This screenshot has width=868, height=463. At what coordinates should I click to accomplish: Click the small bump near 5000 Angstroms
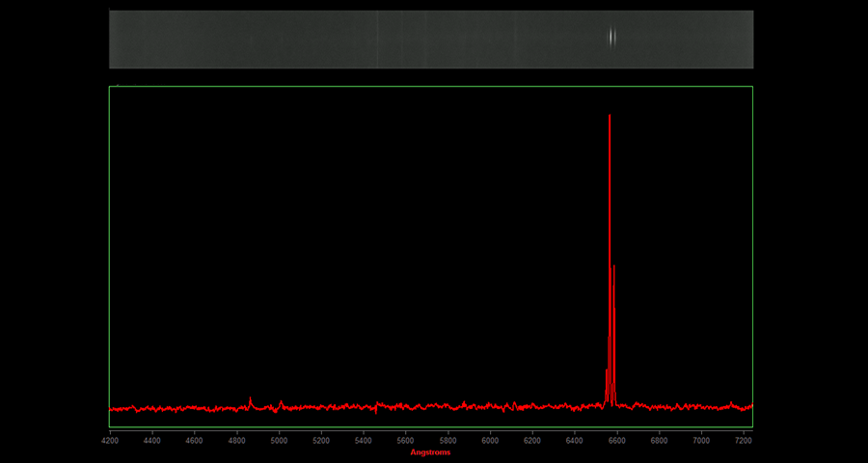pyautogui.click(x=281, y=403)
